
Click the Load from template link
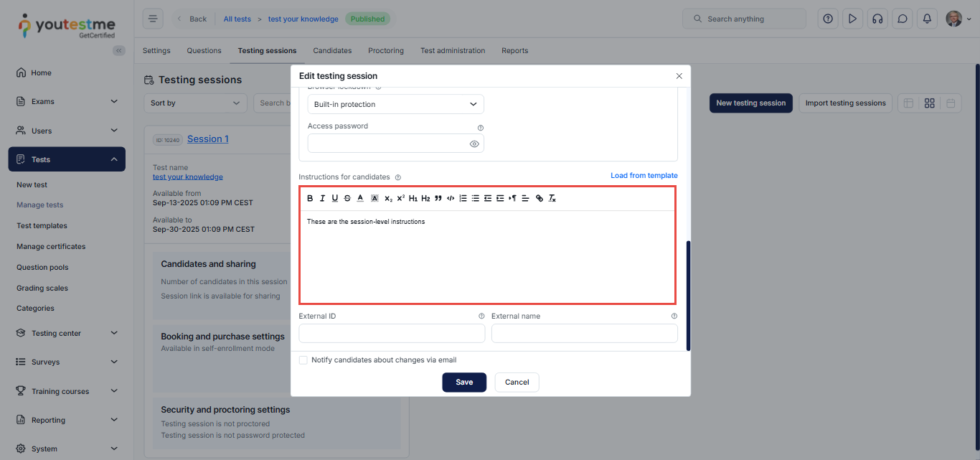pos(644,176)
